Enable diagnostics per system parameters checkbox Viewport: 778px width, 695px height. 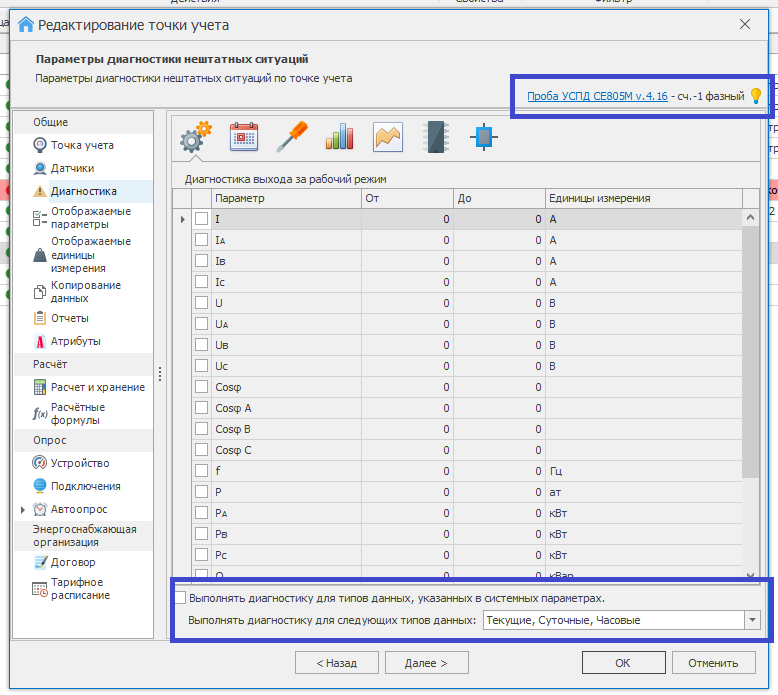[181, 598]
